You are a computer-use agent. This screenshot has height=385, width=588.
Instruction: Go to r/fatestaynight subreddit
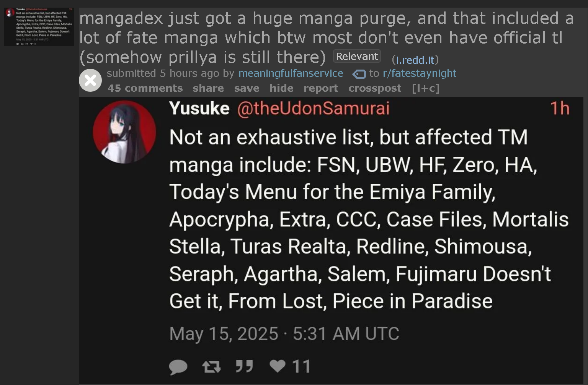tap(420, 73)
